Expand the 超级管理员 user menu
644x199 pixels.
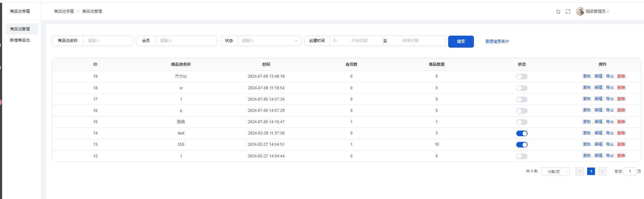click(597, 11)
